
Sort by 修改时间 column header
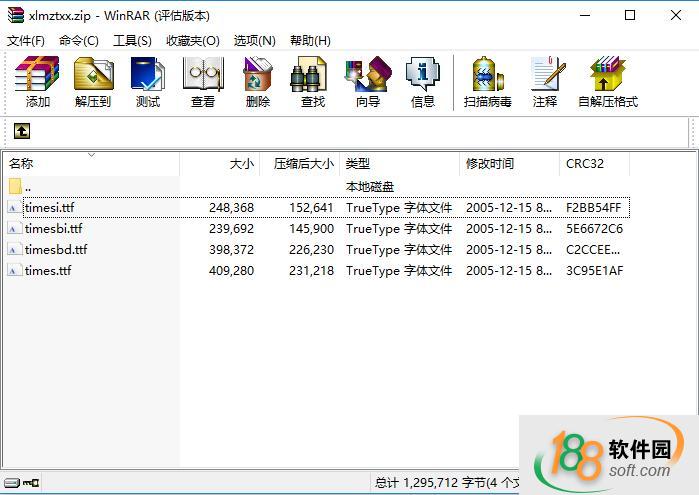click(x=489, y=163)
